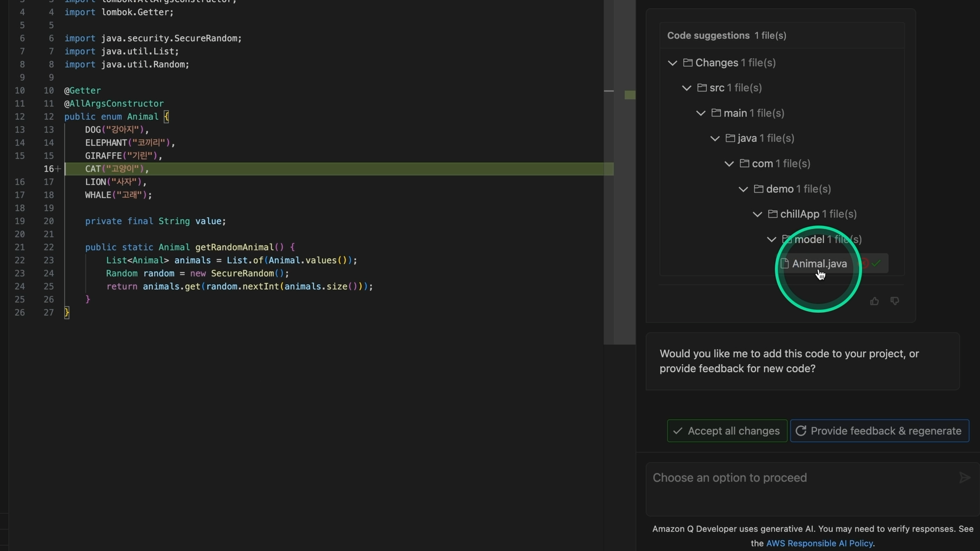Click the Changes folder icon
Screen dimensions: 980x551
click(688, 63)
